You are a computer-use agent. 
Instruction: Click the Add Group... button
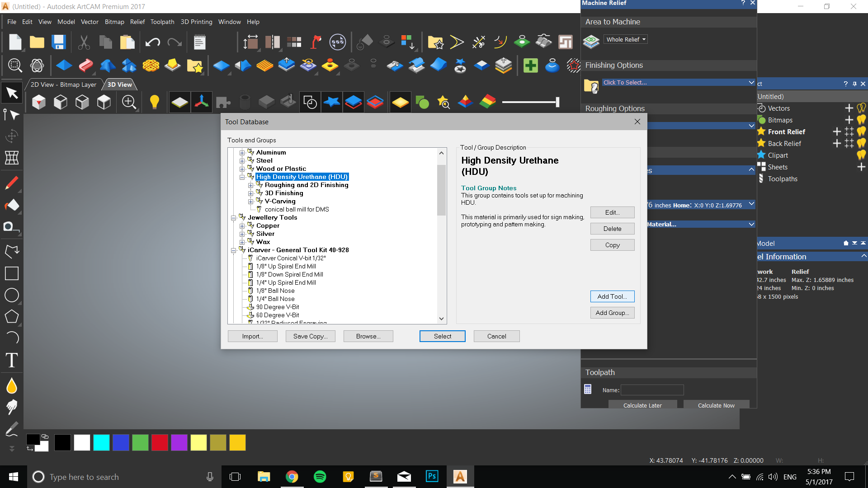[613, 313]
